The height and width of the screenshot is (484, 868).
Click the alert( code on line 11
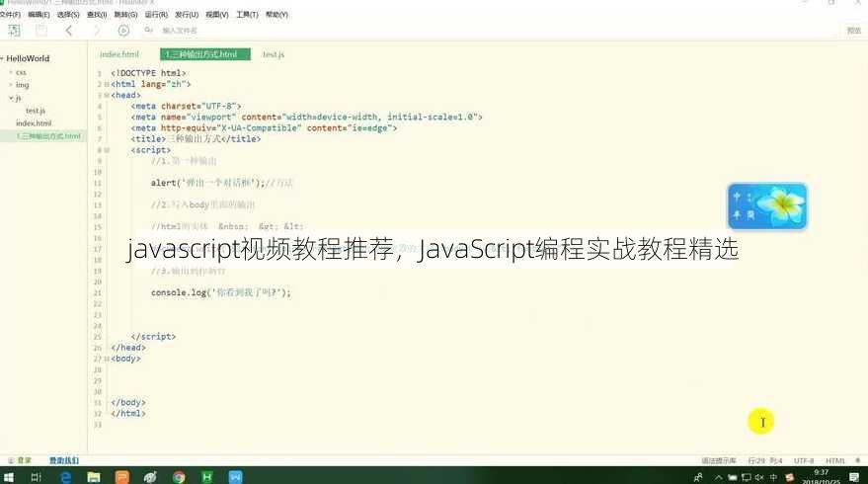166,183
